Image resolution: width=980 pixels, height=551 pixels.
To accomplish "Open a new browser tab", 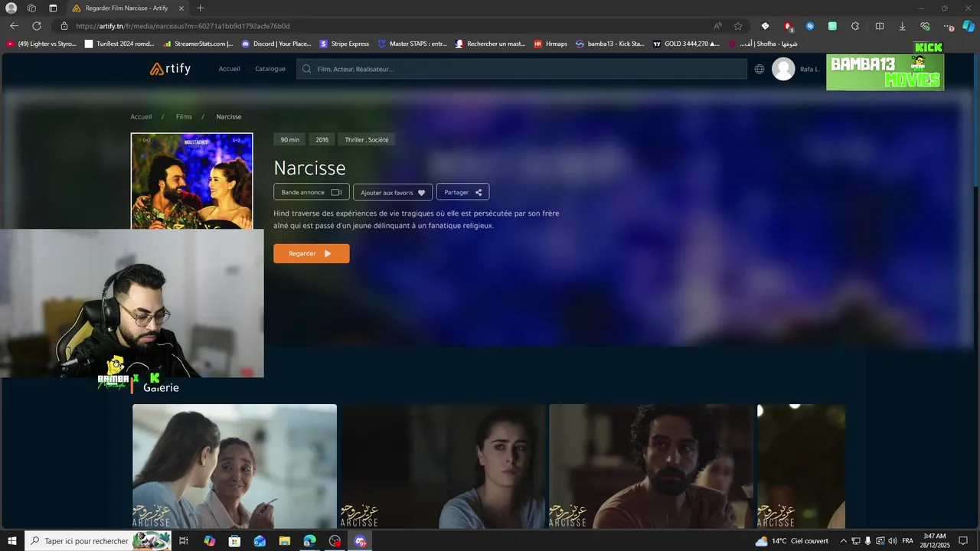I will click(x=200, y=8).
